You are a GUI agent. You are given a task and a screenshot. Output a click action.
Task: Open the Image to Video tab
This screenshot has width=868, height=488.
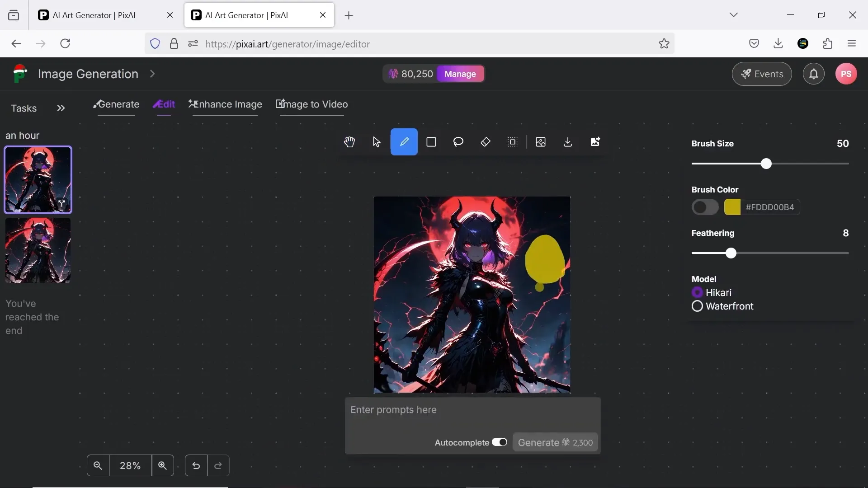pyautogui.click(x=312, y=104)
